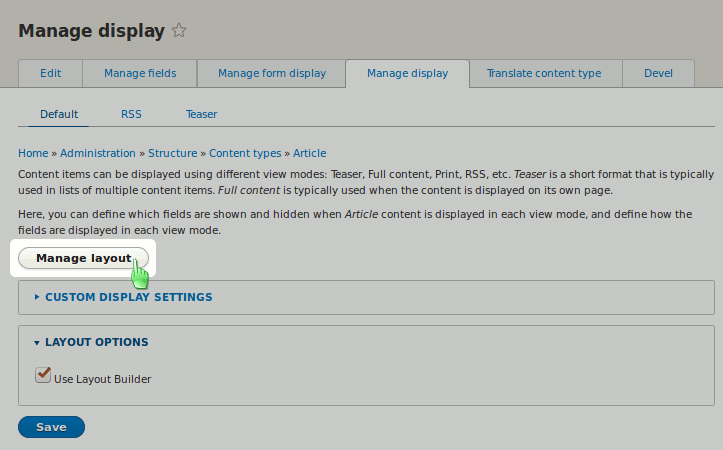
Task: Open the Administration breadcrumb link
Action: 98,153
